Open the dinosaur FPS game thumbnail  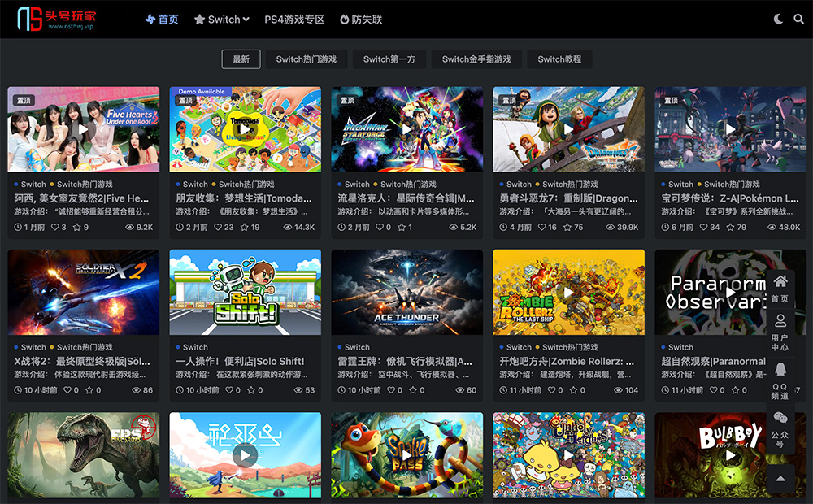click(x=84, y=454)
